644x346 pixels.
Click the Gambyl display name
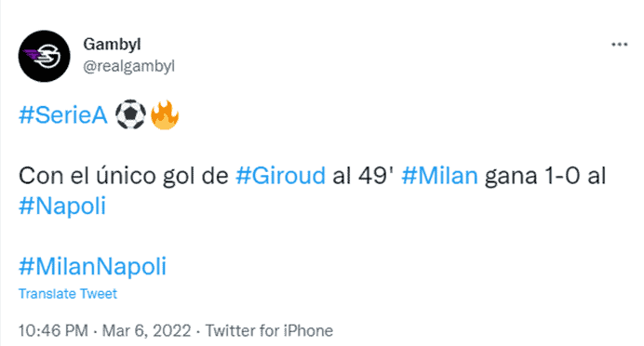pyautogui.click(x=112, y=44)
